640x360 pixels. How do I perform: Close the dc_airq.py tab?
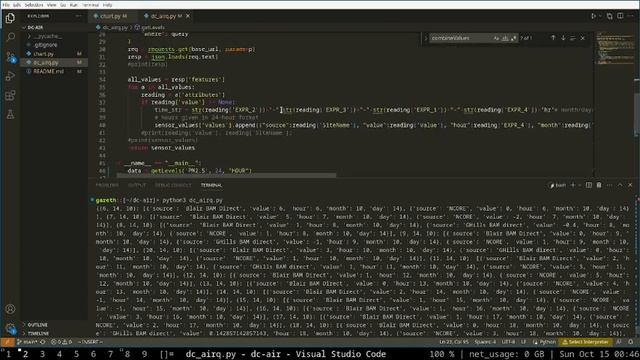coord(188,16)
